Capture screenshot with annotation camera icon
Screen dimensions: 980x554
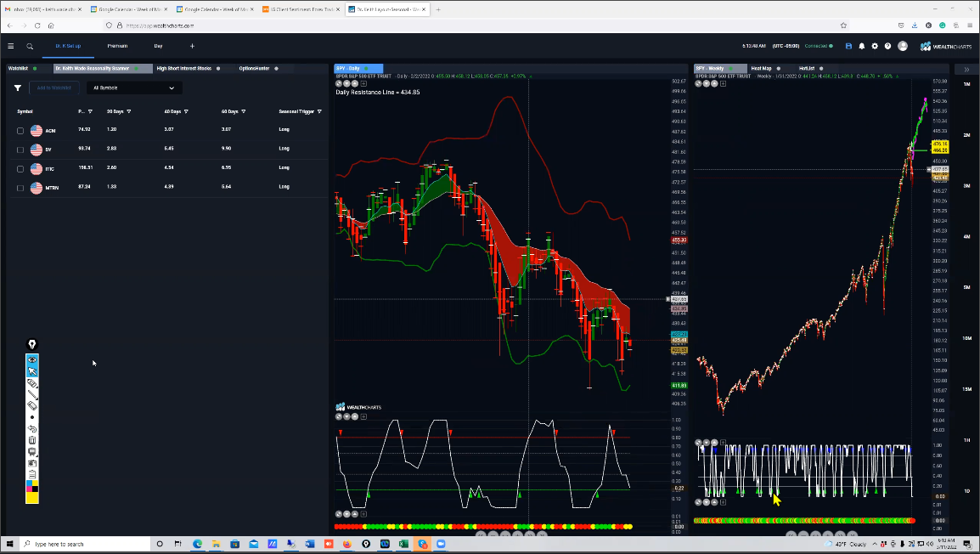[x=32, y=463]
